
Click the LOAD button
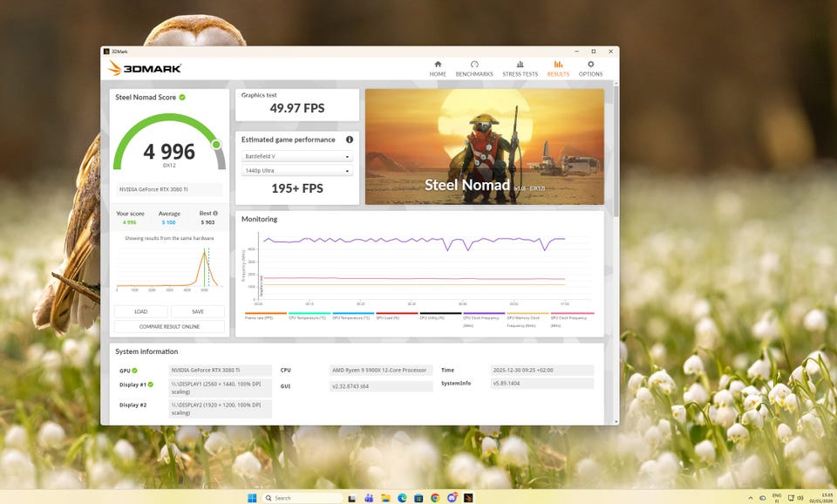(x=141, y=311)
